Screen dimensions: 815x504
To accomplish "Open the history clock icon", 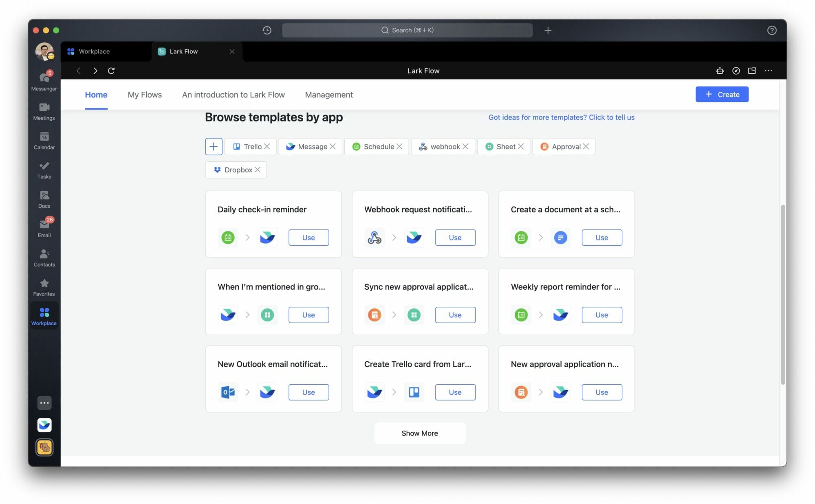I will tap(267, 30).
